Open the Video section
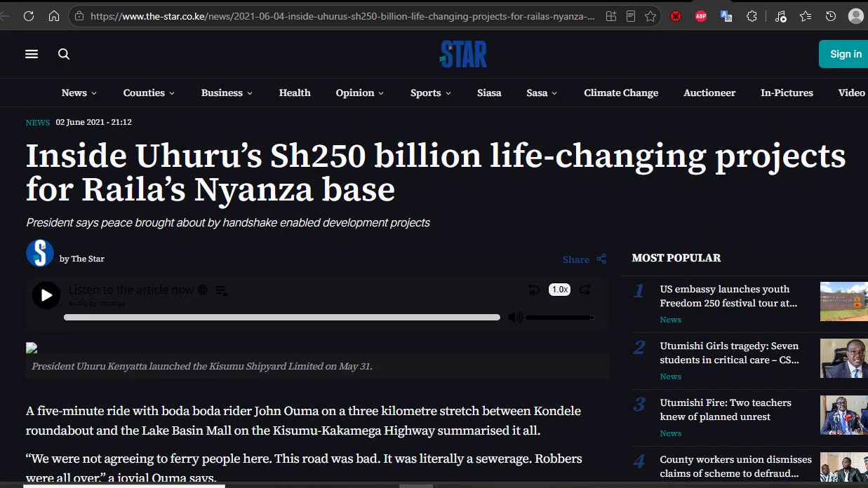Screen dimensions: 868x488 point(852,93)
